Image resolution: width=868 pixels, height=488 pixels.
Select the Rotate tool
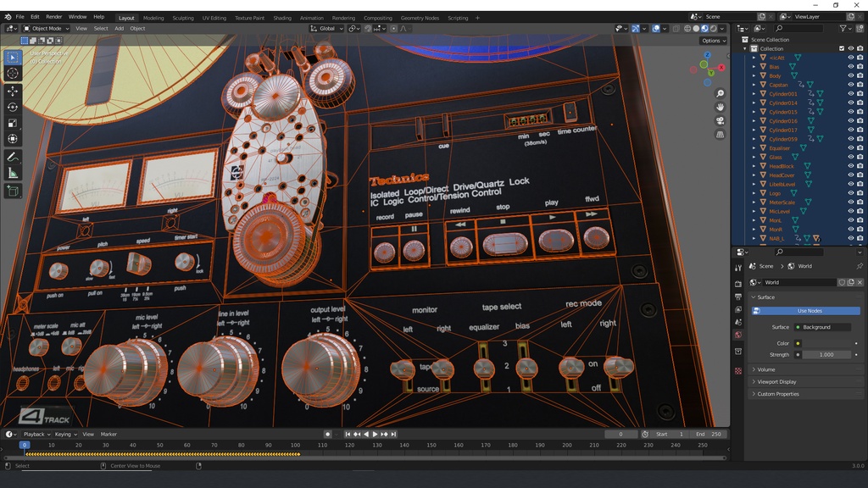pyautogui.click(x=13, y=107)
